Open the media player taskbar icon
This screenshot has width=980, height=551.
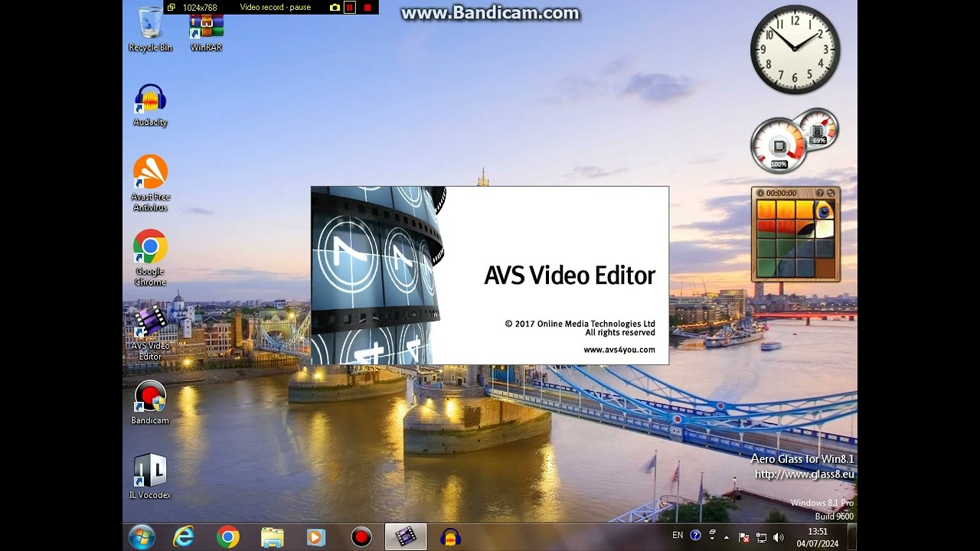[315, 537]
